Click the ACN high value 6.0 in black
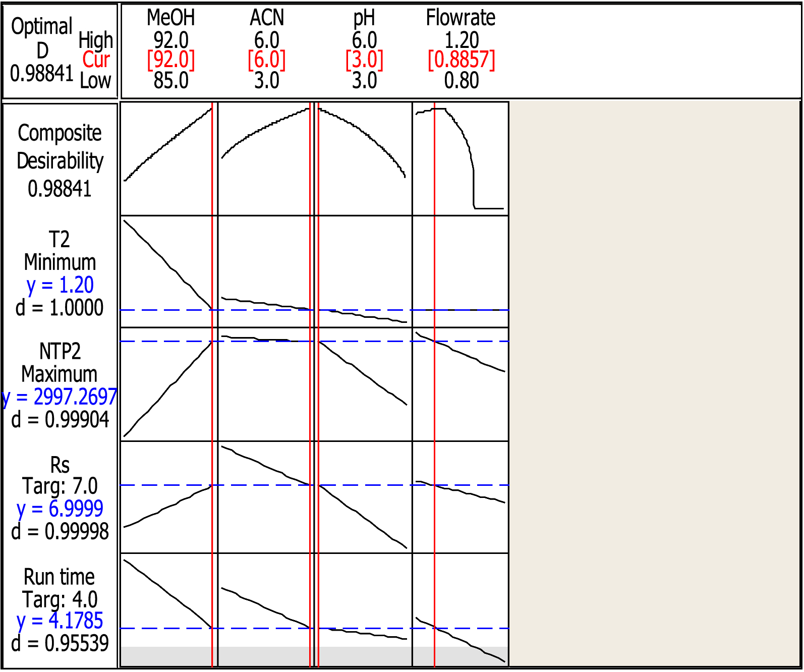The image size is (804, 672). (267, 40)
